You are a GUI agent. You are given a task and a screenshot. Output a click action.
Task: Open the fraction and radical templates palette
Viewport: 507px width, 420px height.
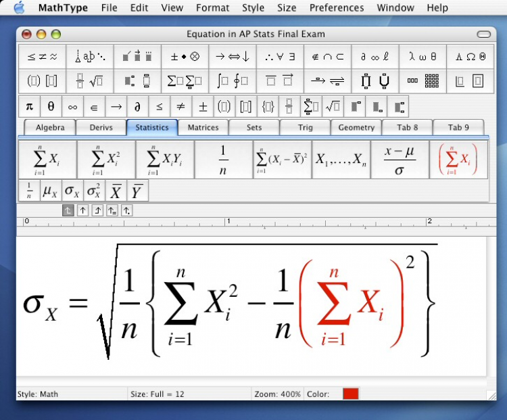point(90,81)
